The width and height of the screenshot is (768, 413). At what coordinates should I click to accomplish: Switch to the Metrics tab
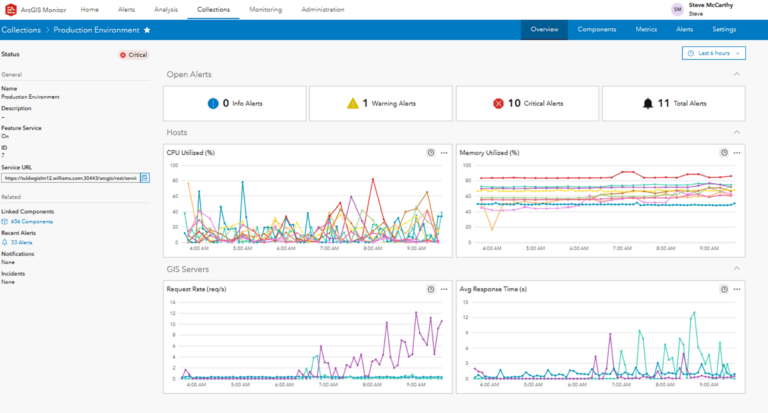[646, 29]
